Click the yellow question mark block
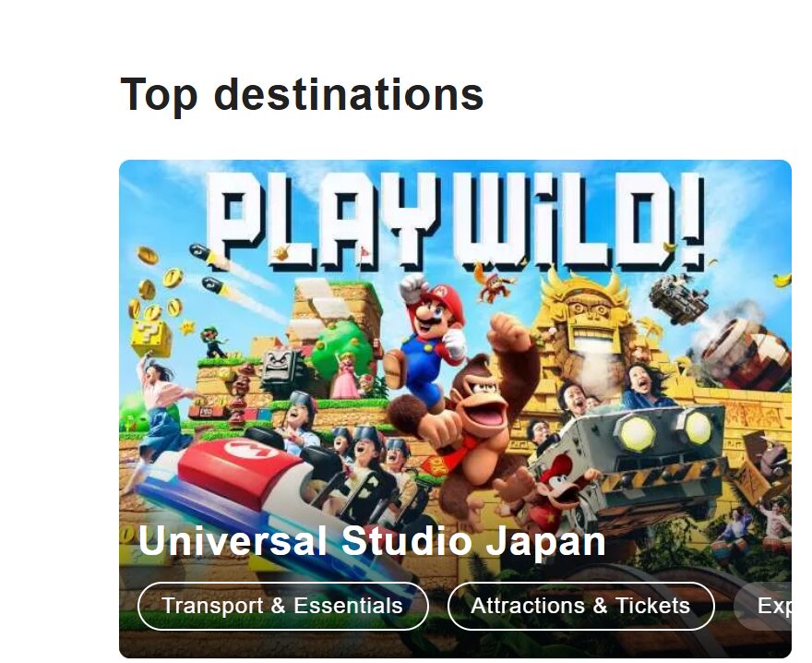 coord(150,337)
